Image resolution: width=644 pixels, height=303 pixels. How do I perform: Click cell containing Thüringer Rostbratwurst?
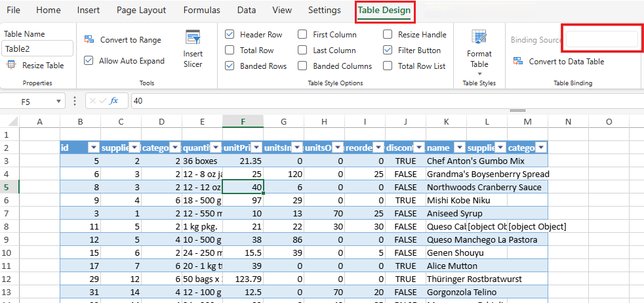point(446,279)
